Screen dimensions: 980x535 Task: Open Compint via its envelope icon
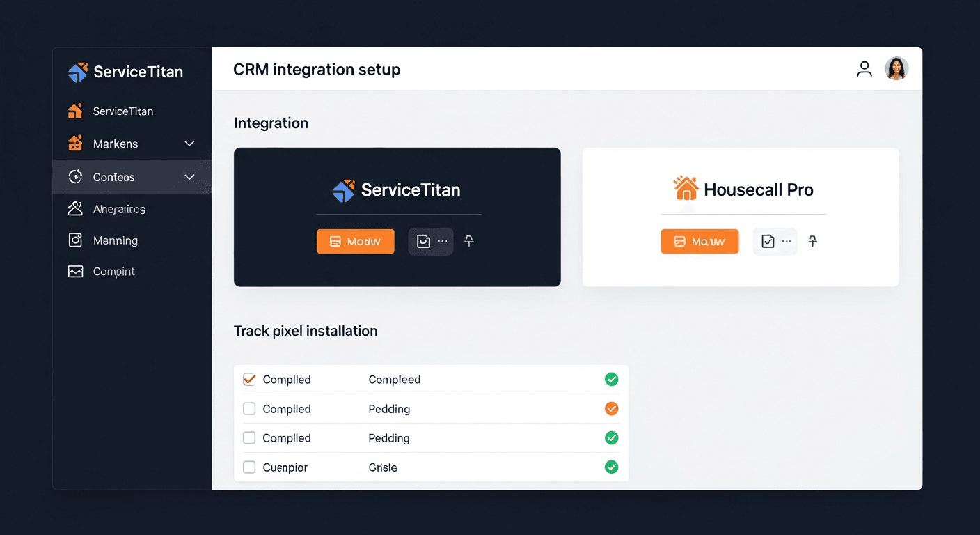75,271
